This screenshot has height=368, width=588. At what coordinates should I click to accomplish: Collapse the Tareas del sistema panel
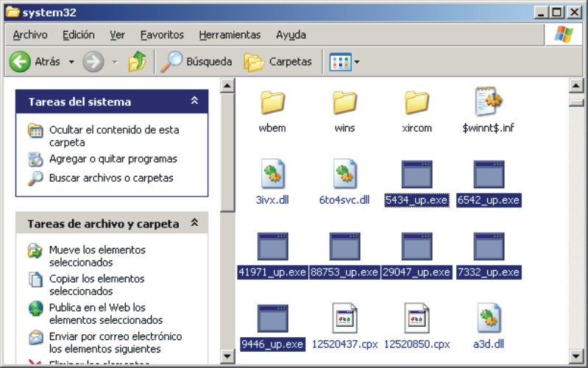click(194, 102)
